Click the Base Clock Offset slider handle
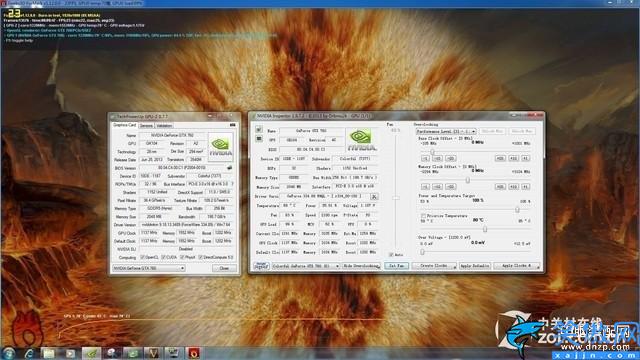 tap(432, 152)
